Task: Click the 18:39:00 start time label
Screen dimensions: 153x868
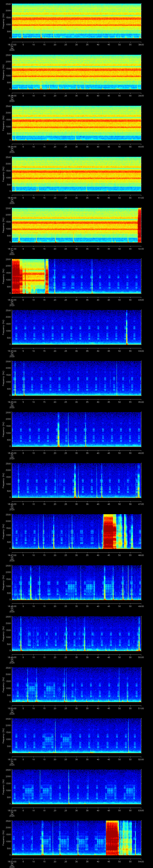Action: (x=12, y=147)
